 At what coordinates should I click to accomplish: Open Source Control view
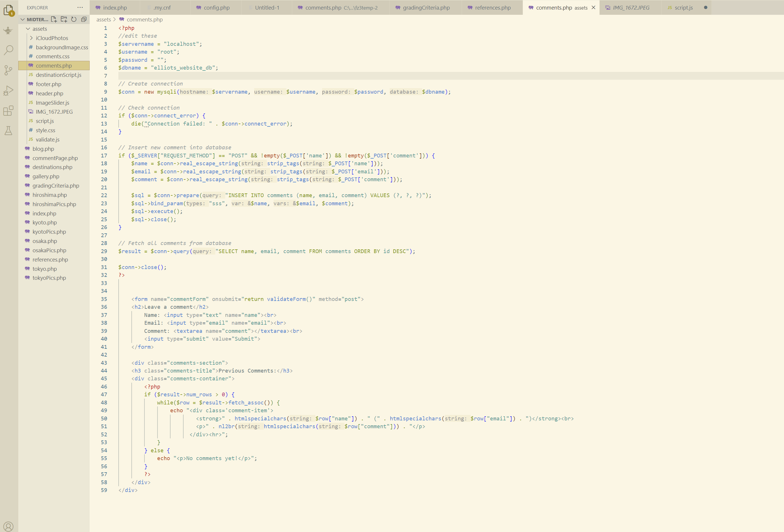(x=8, y=70)
